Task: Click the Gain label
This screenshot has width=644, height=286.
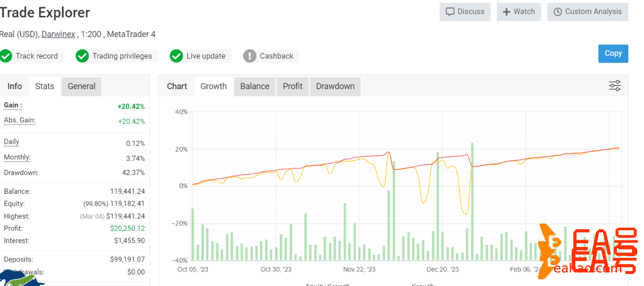Action: pyautogui.click(x=13, y=105)
